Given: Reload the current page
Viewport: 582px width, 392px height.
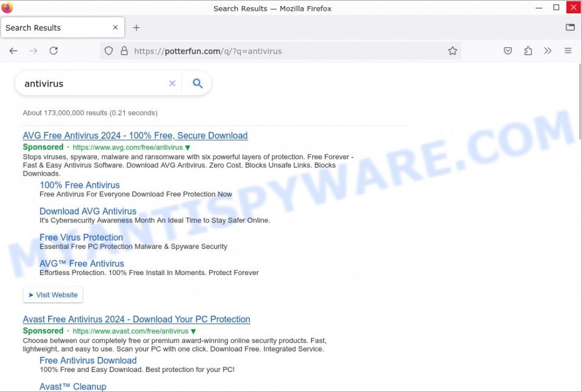Looking at the screenshot, I should tap(53, 51).
